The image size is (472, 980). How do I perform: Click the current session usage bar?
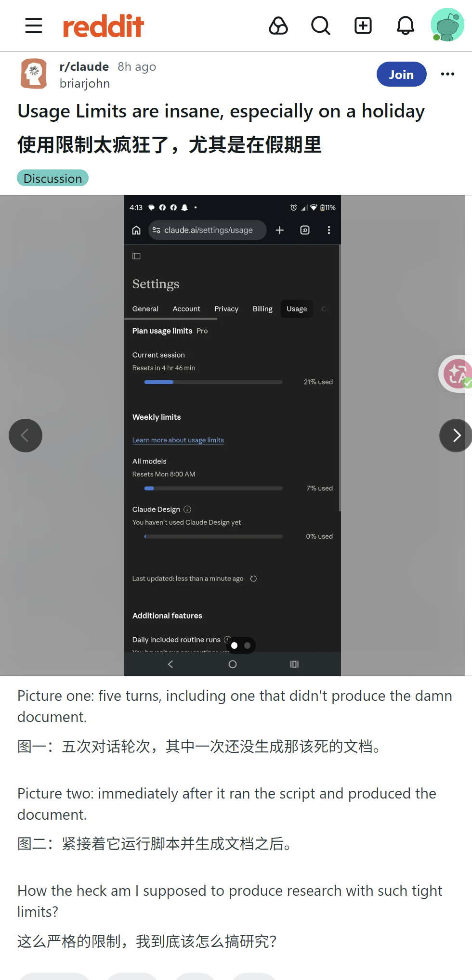pyautogui.click(x=213, y=382)
